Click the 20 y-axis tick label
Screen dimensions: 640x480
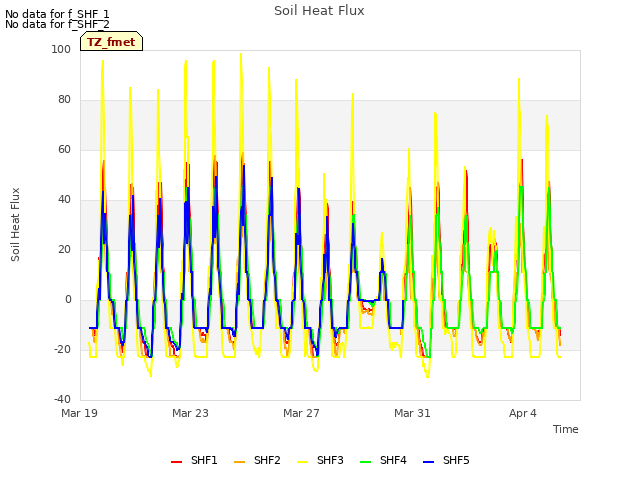pos(64,249)
